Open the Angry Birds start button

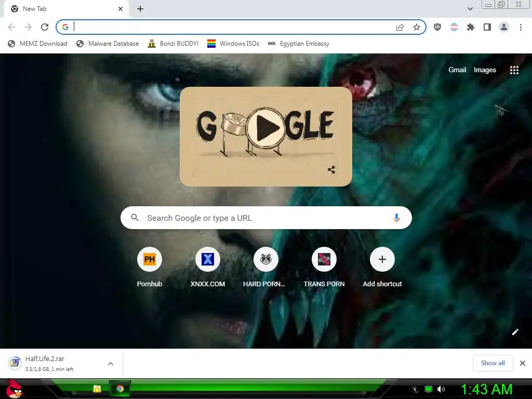click(14, 389)
